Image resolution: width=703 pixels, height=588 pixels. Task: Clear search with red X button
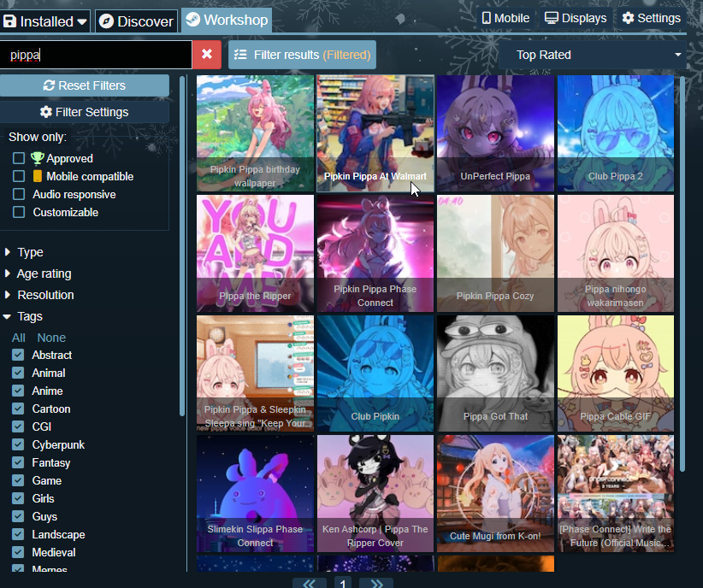(207, 55)
